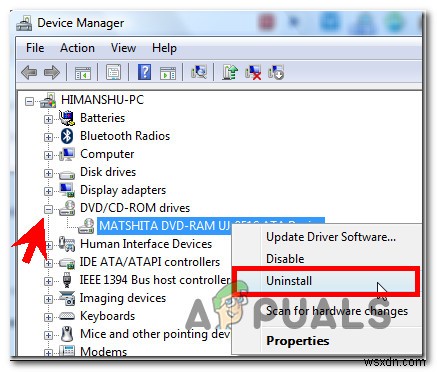This screenshot has height=372, width=437.
Task: Select the DVD/CD-ROM drives label
Action: [x=135, y=208]
